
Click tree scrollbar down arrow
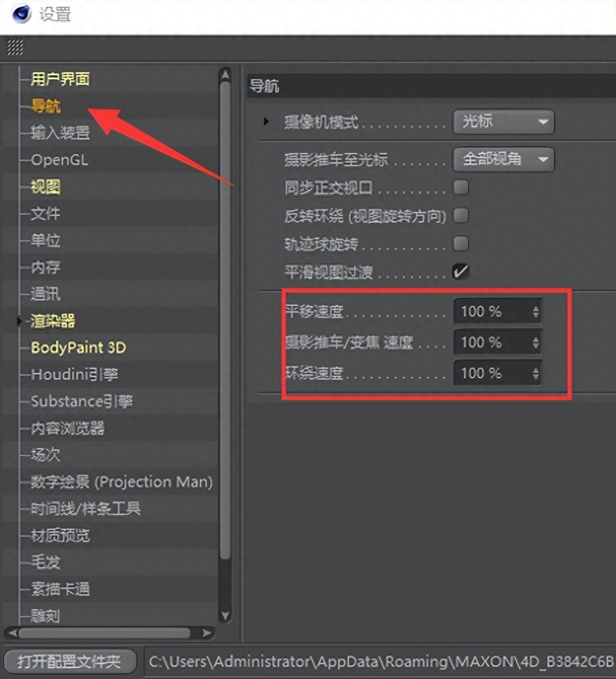tap(225, 615)
